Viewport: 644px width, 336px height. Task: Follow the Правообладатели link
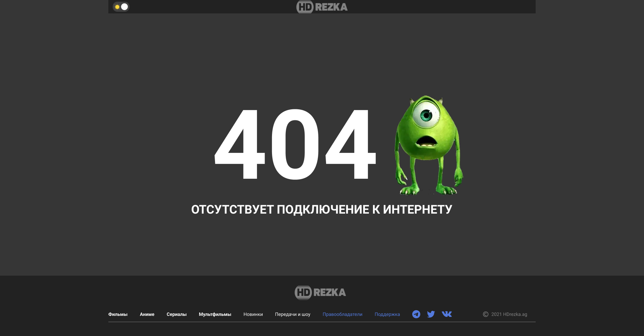point(342,314)
